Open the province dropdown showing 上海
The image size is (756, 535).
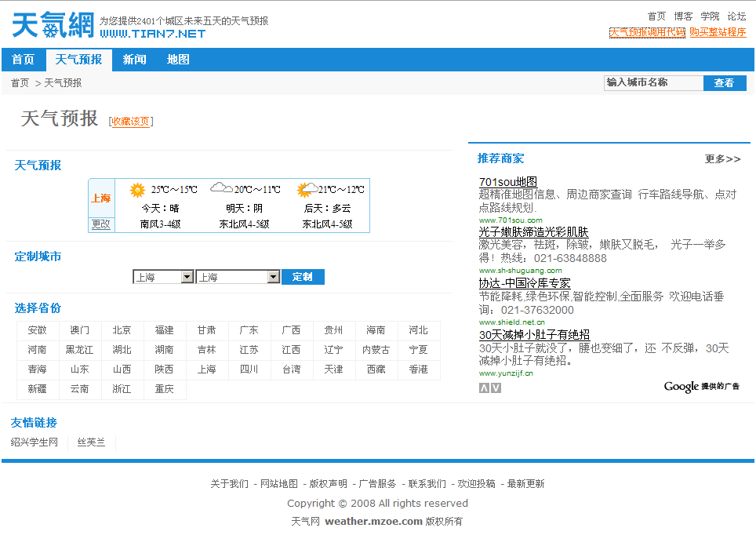[x=163, y=277]
